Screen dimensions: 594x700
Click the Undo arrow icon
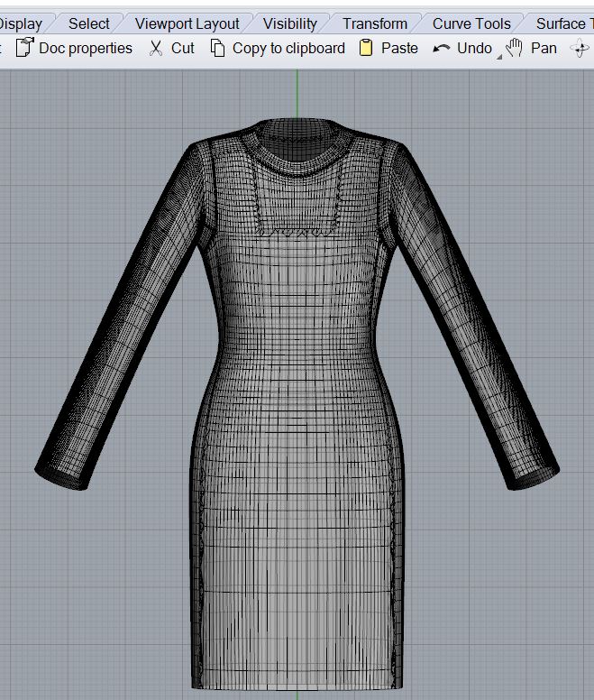point(441,48)
